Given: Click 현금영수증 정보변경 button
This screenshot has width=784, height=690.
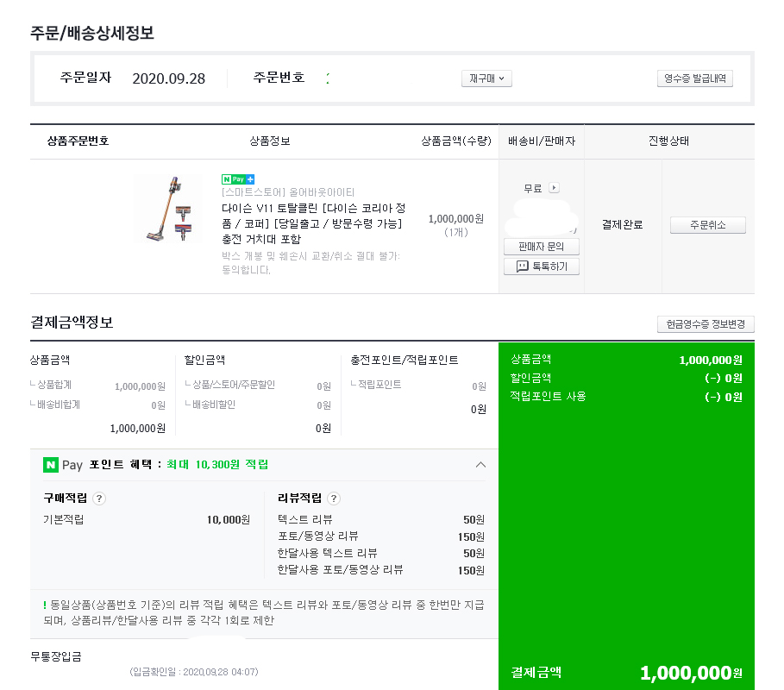Looking at the screenshot, I should pos(706,324).
